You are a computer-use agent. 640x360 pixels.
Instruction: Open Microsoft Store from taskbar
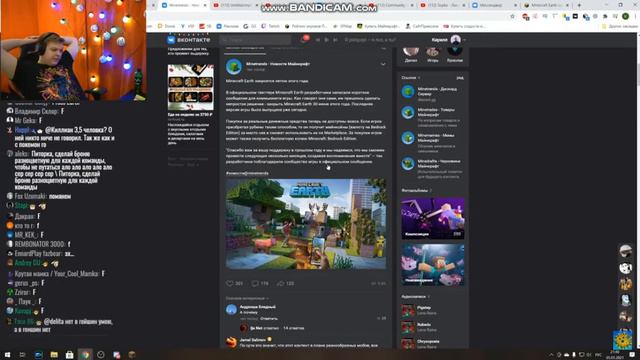click(69, 355)
